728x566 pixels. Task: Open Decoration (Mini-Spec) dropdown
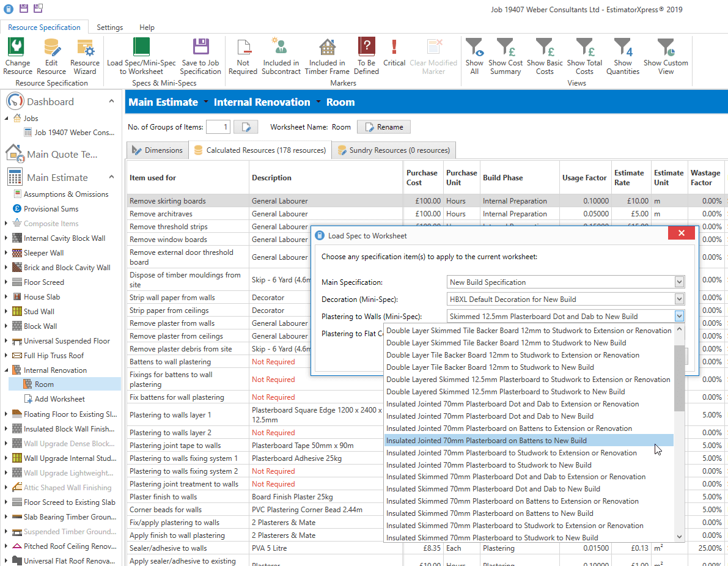click(678, 299)
